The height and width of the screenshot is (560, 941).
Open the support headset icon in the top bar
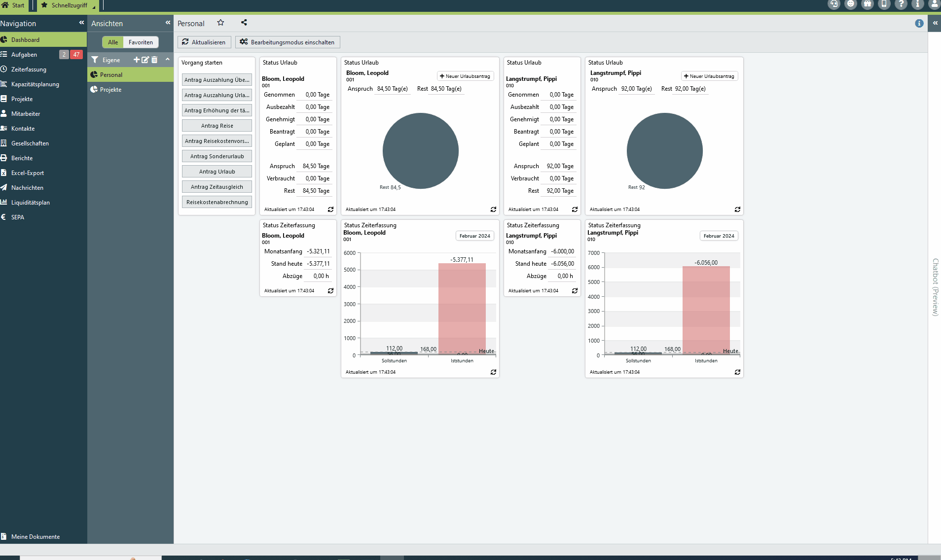tap(833, 4)
